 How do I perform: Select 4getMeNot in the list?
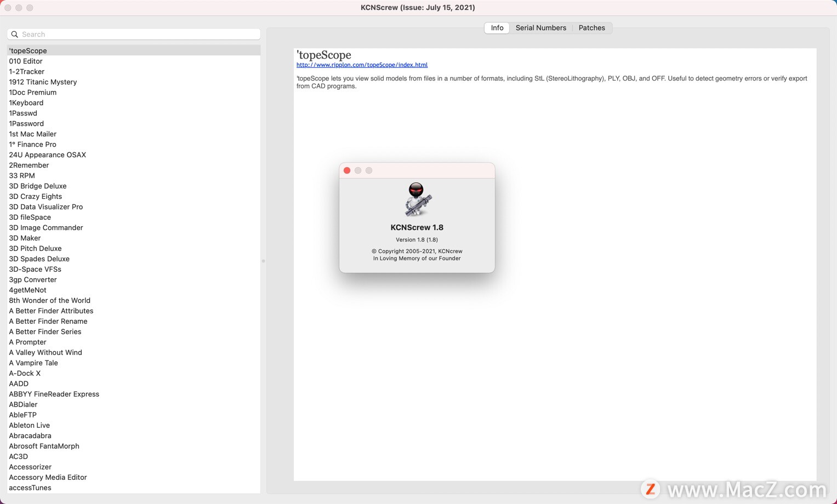134,290
